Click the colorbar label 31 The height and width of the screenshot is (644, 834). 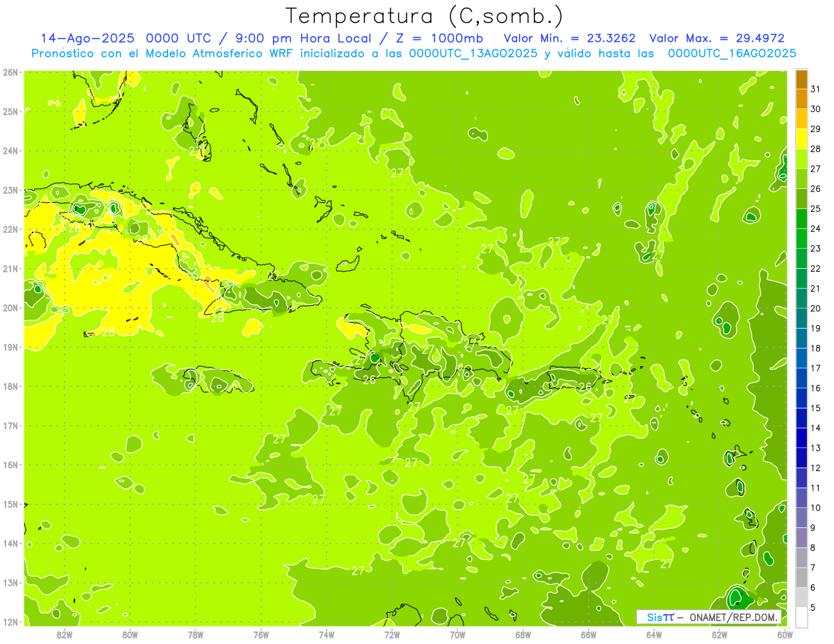click(816, 90)
